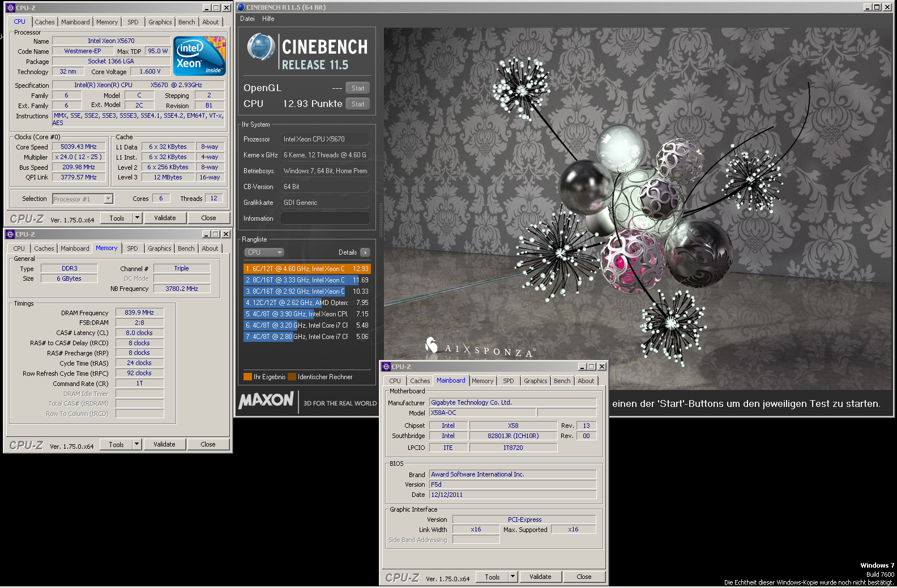Open Memory tab in Mainboard CPU-Z window
The width and height of the screenshot is (897, 588).
482,381
